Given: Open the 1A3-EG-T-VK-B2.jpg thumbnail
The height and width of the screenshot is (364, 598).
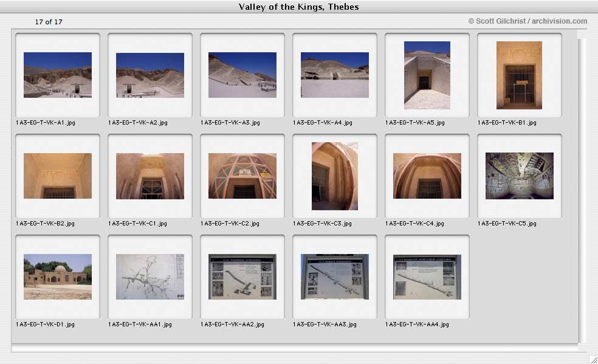Looking at the screenshot, I should [x=58, y=176].
